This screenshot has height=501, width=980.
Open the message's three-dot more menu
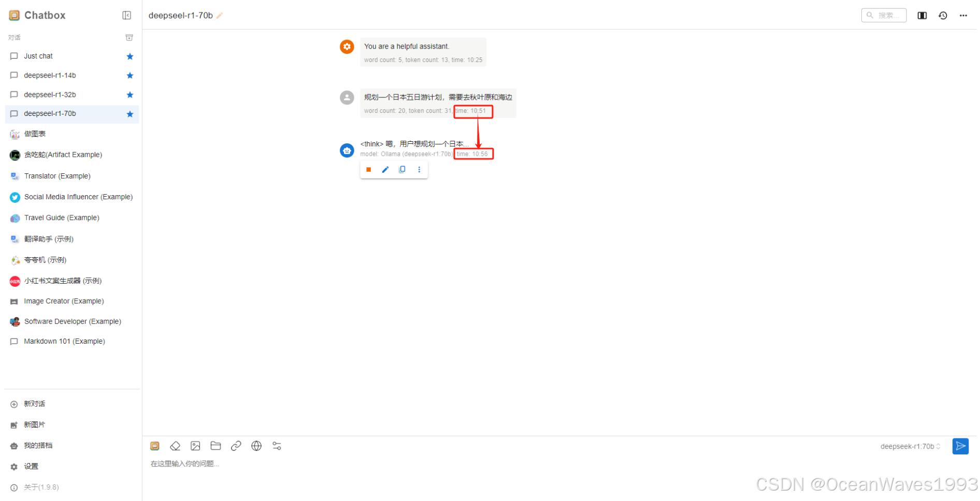click(419, 170)
